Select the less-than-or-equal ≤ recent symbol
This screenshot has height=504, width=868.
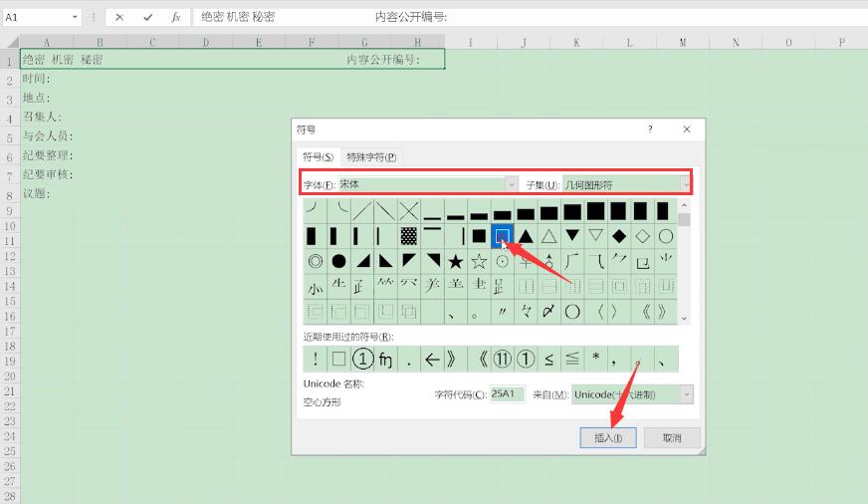pos(549,359)
